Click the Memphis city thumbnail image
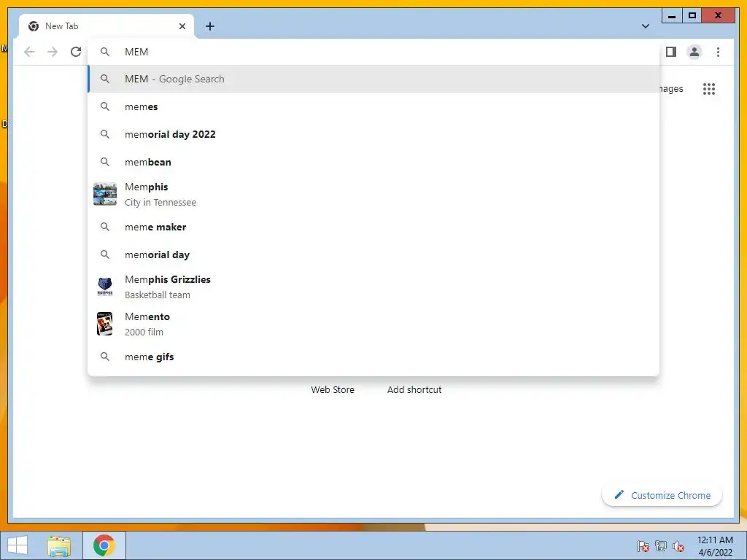The height and width of the screenshot is (560, 747). click(x=105, y=194)
